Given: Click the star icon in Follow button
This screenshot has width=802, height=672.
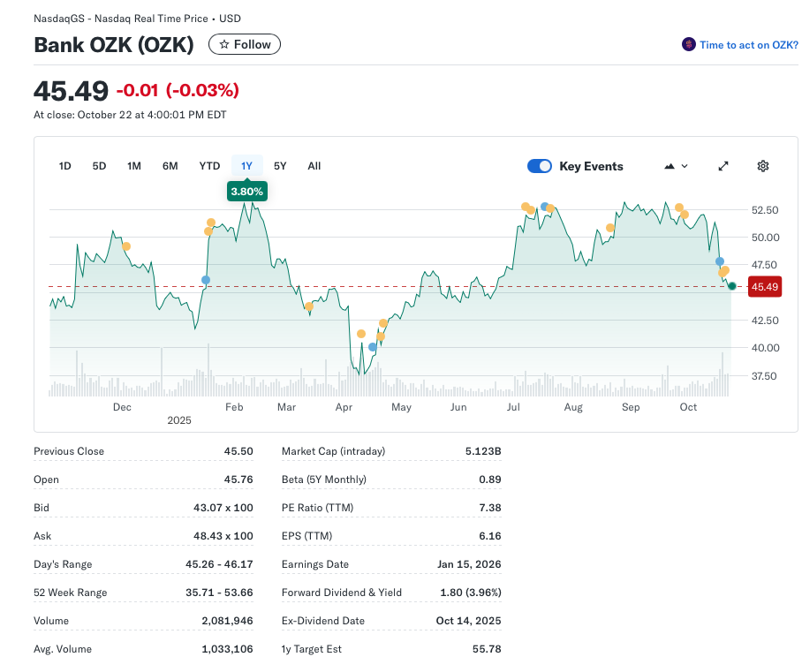Looking at the screenshot, I should point(224,44).
